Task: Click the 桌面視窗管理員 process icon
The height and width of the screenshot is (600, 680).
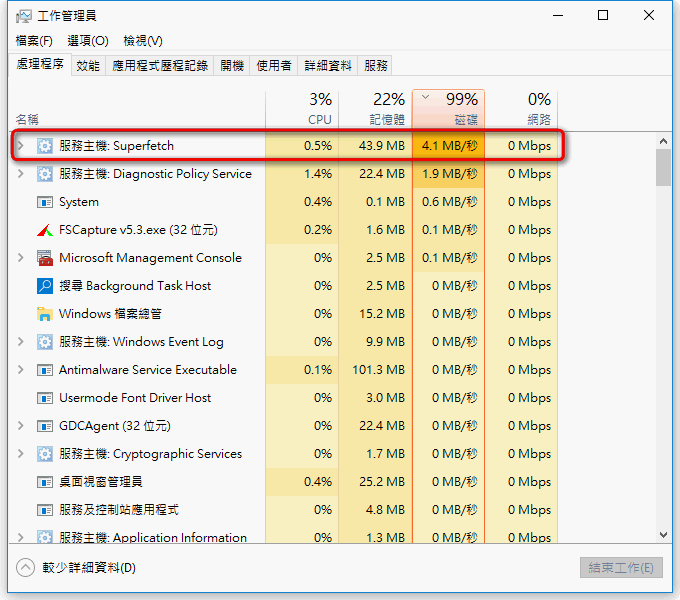Action: point(45,482)
